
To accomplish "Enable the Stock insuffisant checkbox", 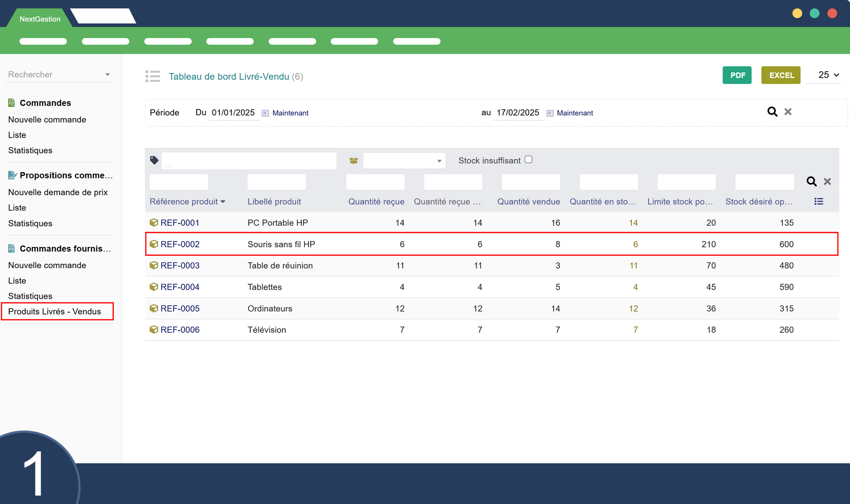I will pos(528,160).
